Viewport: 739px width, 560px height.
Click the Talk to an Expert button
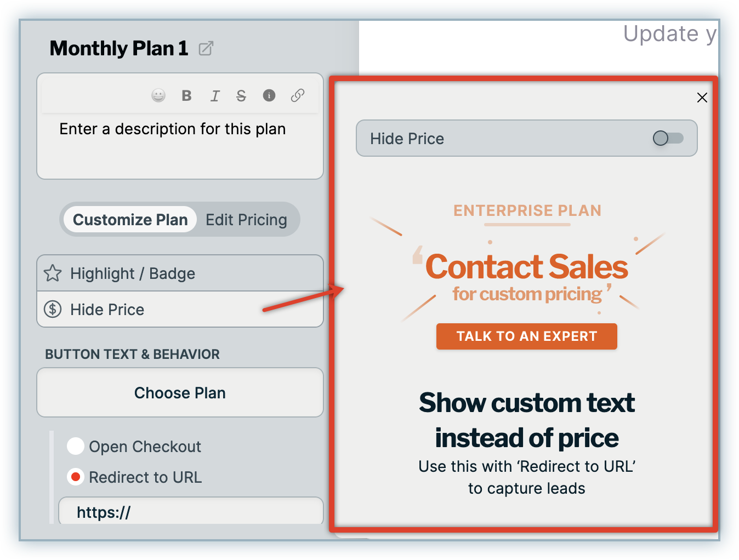[526, 336]
